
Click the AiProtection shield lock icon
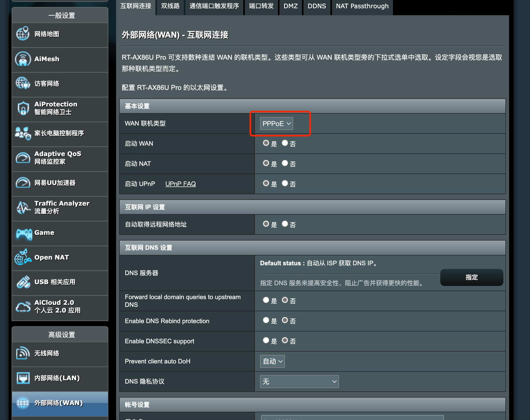point(23,108)
